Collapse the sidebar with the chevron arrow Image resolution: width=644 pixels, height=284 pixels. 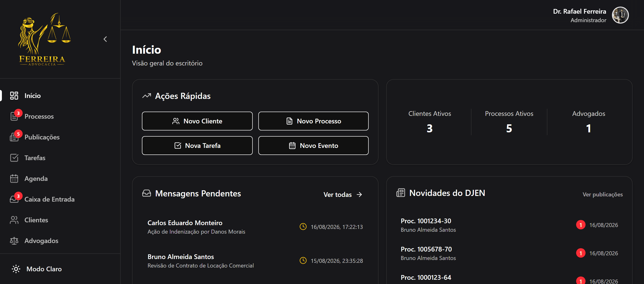(105, 39)
